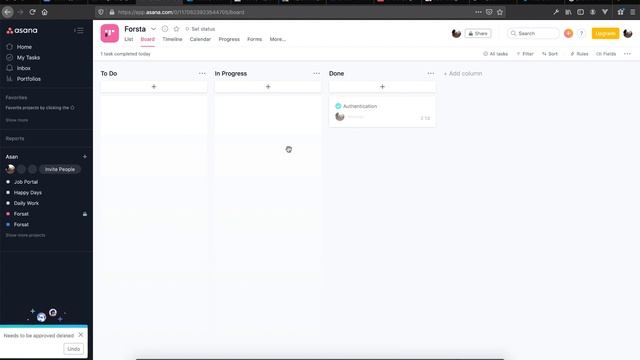
Task: Go to Home in the sidebar
Action: (24, 47)
